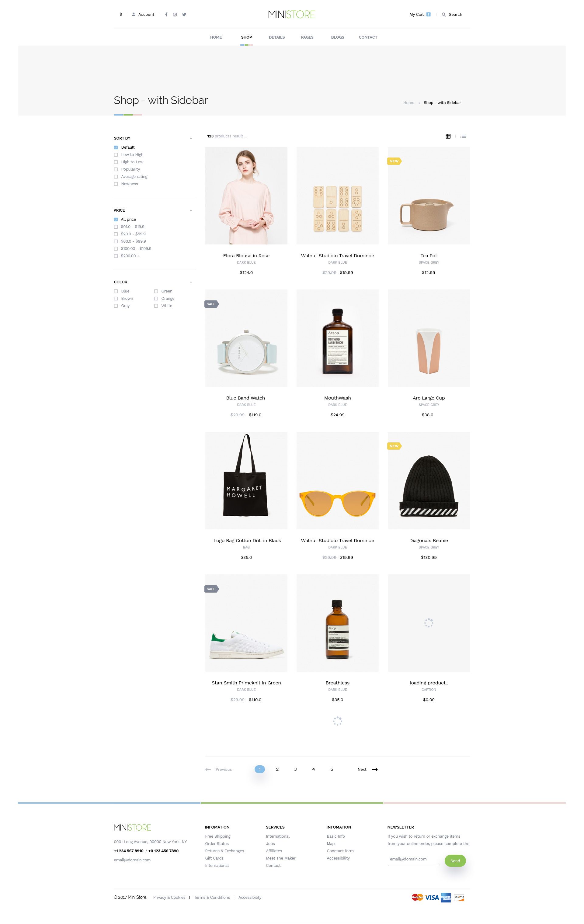Open the Instagram icon in header

pos(175,15)
